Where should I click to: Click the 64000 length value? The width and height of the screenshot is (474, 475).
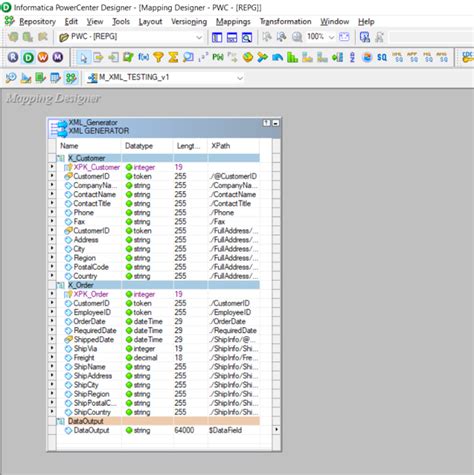coord(184,430)
